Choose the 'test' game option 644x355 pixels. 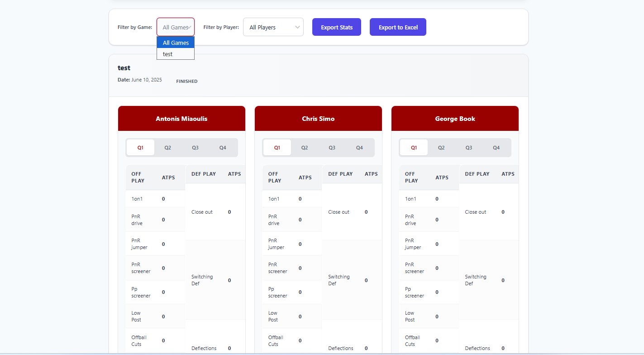coord(176,54)
